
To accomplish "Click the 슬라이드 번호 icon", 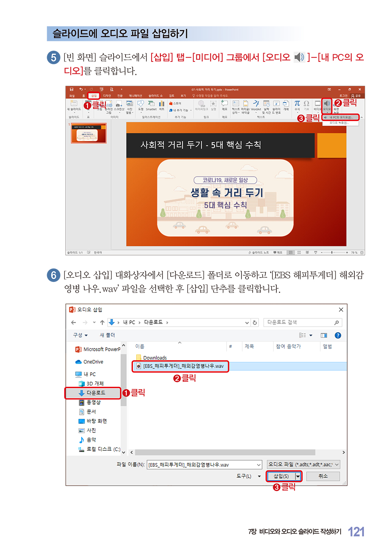I will 276,107.
